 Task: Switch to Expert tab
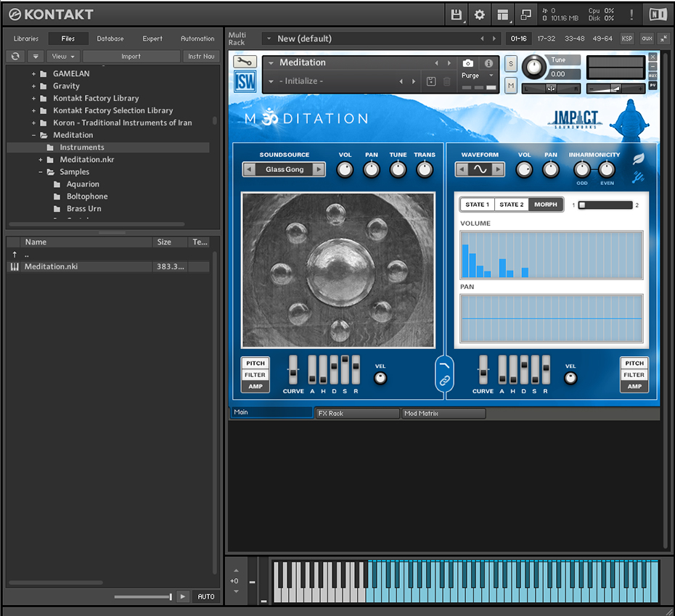pos(152,38)
